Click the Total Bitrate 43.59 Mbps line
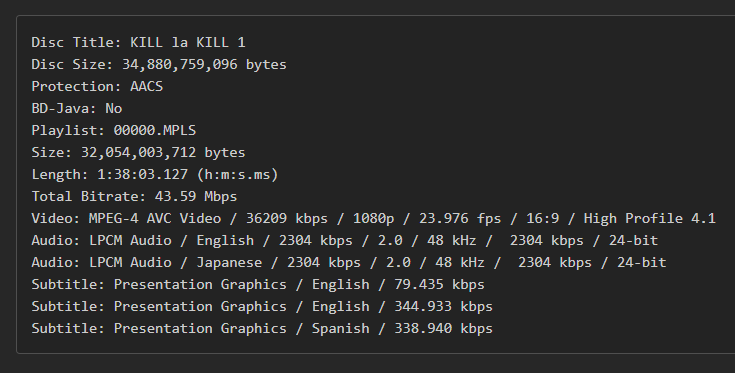 point(134,196)
